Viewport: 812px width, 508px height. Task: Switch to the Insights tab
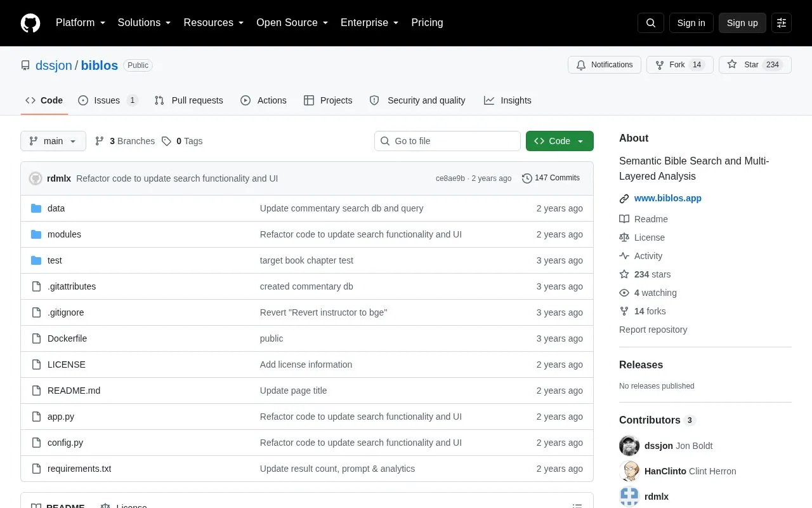click(507, 100)
